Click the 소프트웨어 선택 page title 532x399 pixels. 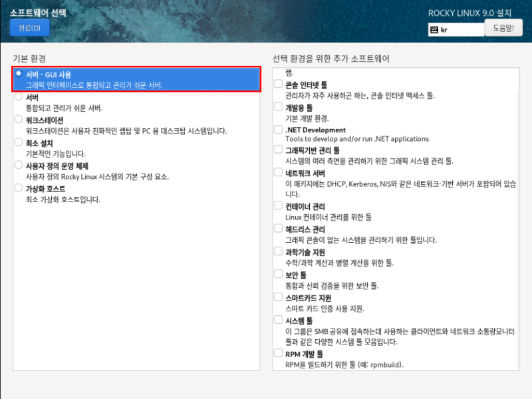(x=38, y=13)
